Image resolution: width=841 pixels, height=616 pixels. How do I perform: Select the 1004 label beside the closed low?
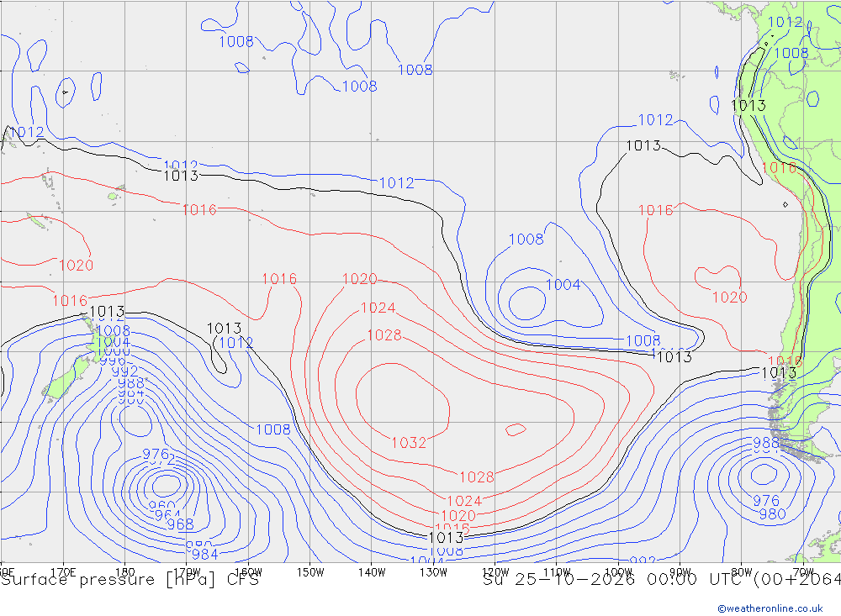(563, 285)
